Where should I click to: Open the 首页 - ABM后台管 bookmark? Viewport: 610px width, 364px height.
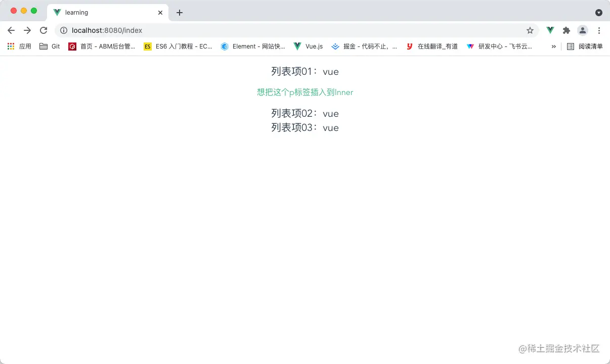pyautogui.click(x=102, y=47)
